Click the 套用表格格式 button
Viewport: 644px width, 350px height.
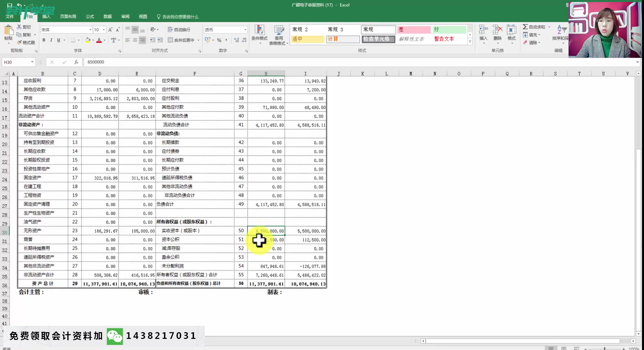(x=279, y=35)
